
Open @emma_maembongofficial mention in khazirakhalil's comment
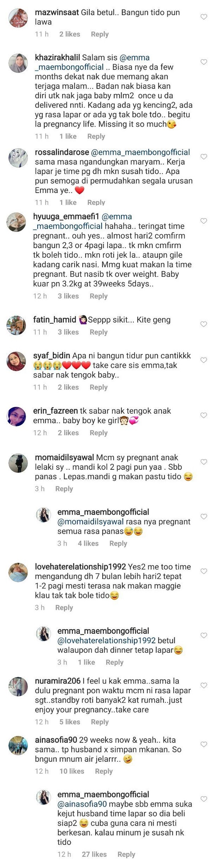pos(92,62)
